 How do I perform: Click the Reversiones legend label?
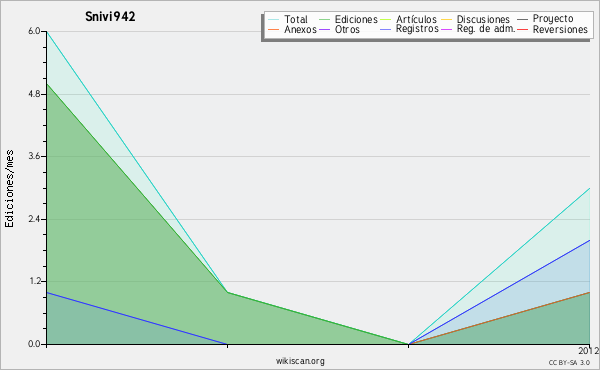(x=560, y=29)
